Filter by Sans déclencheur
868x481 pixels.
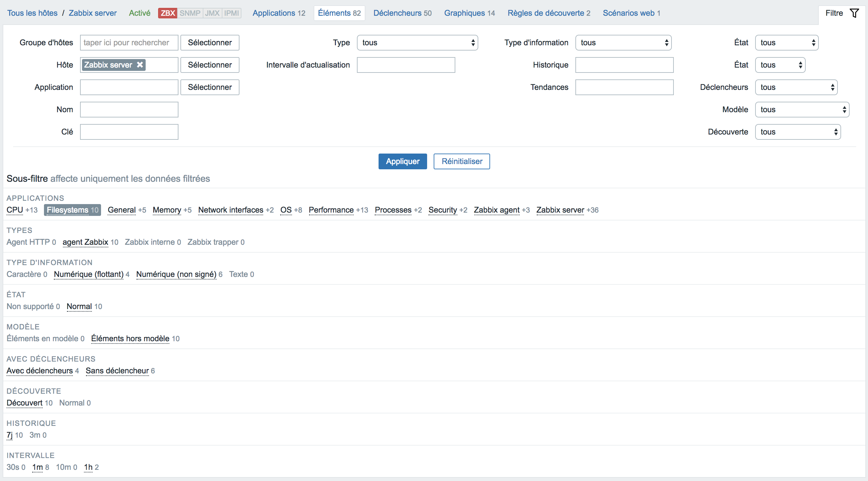pos(117,371)
